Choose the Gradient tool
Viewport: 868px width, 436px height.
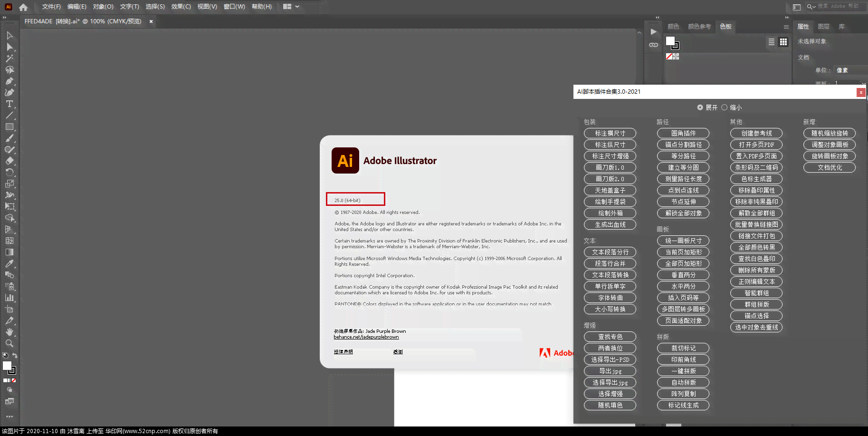10,252
